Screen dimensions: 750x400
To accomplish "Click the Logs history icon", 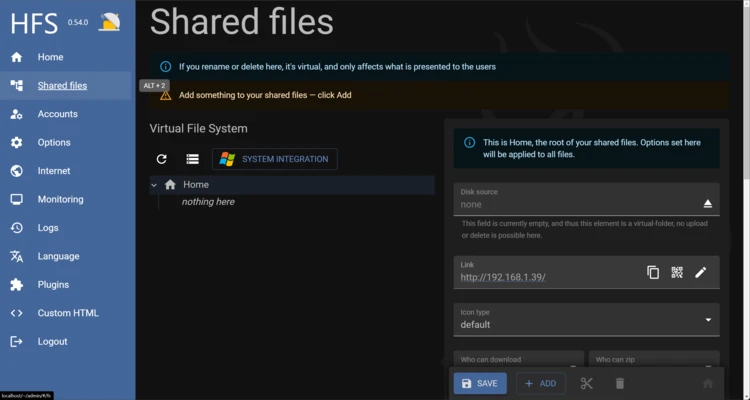I will [x=16, y=228].
